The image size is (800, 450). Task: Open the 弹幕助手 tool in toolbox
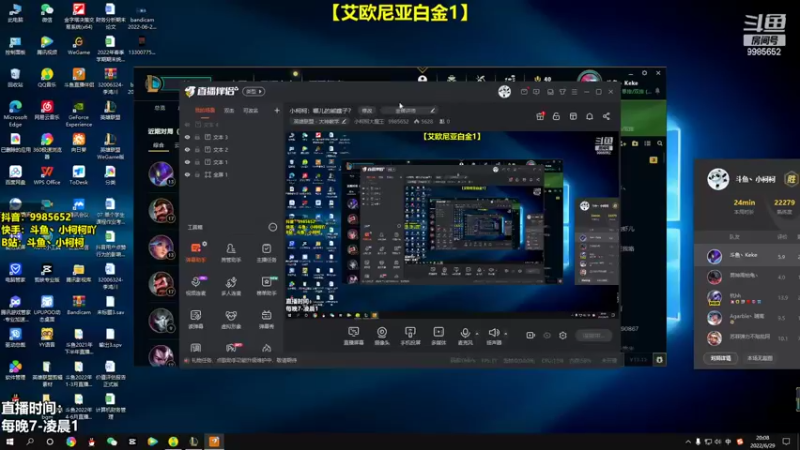coord(196,252)
